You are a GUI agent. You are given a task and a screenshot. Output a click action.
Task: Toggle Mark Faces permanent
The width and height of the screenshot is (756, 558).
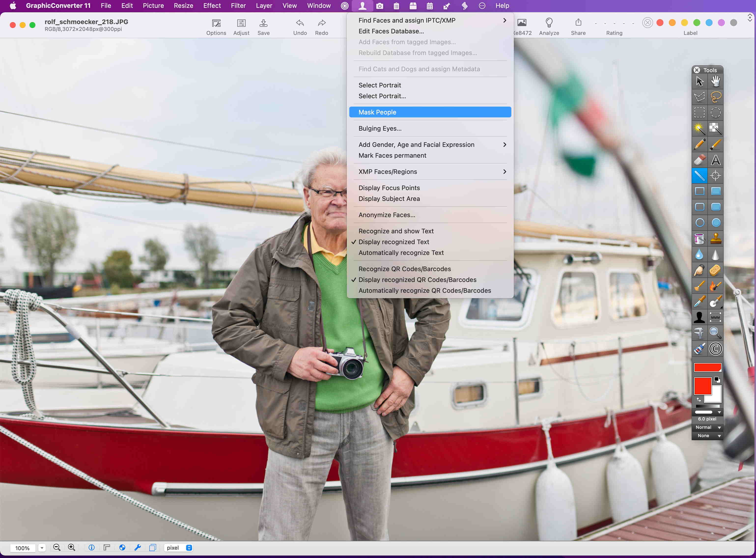(x=430, y=155)
